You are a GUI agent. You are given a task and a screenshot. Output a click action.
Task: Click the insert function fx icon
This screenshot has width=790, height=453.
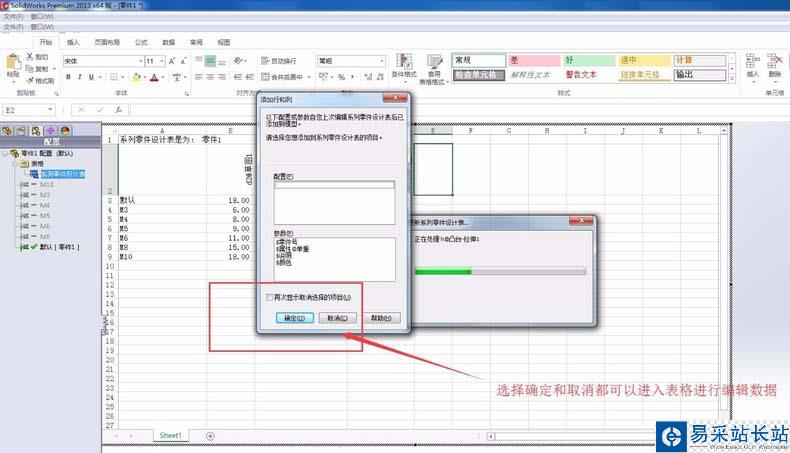click(x=118, y=109)
